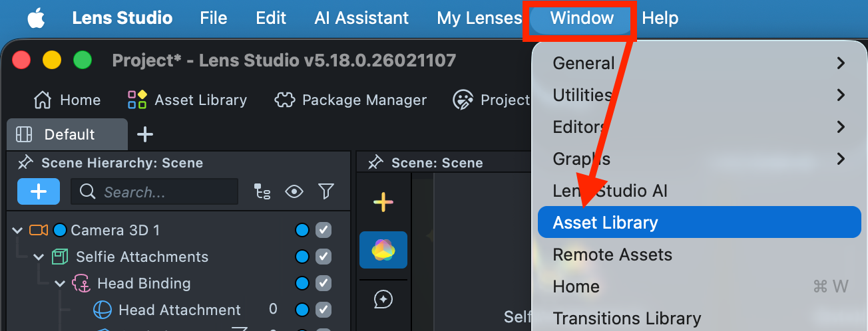868x331 pixels.
Task: Uncheck the Camera 3D 1 checkbox
Action: point(324,231)
